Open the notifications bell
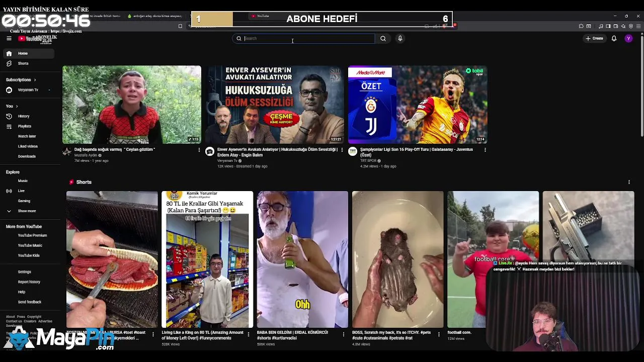 coord(614,38)
